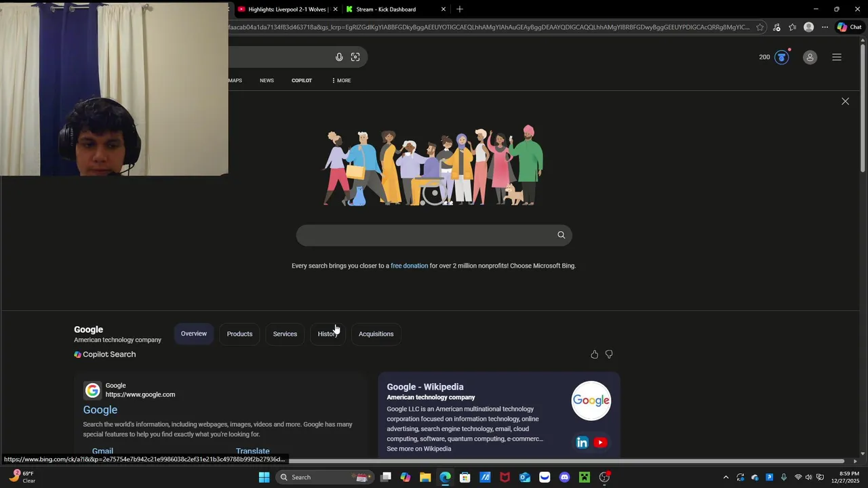Show hidden system tray icons
Image resolution: width=868 pixels, height=488 pixels.
[x=726, y=477]
